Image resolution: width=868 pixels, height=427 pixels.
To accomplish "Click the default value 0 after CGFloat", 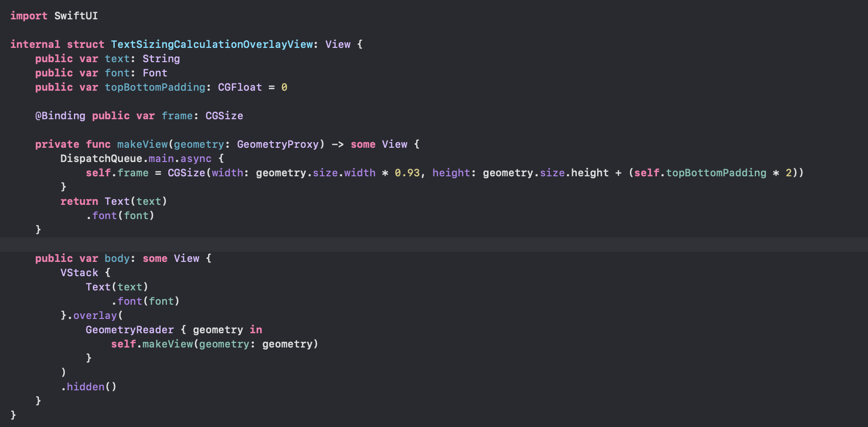I will 284,87.
